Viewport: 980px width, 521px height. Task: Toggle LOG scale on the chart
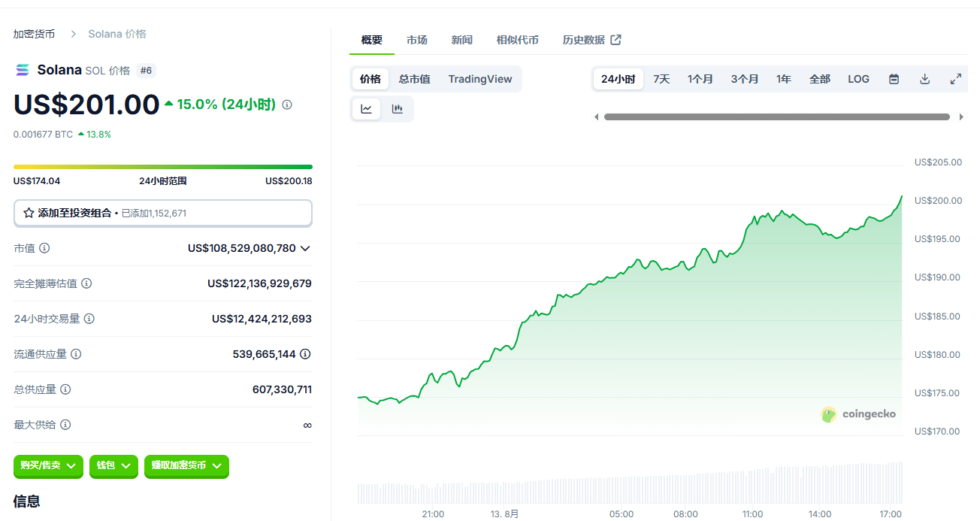(x=859, y=79)
